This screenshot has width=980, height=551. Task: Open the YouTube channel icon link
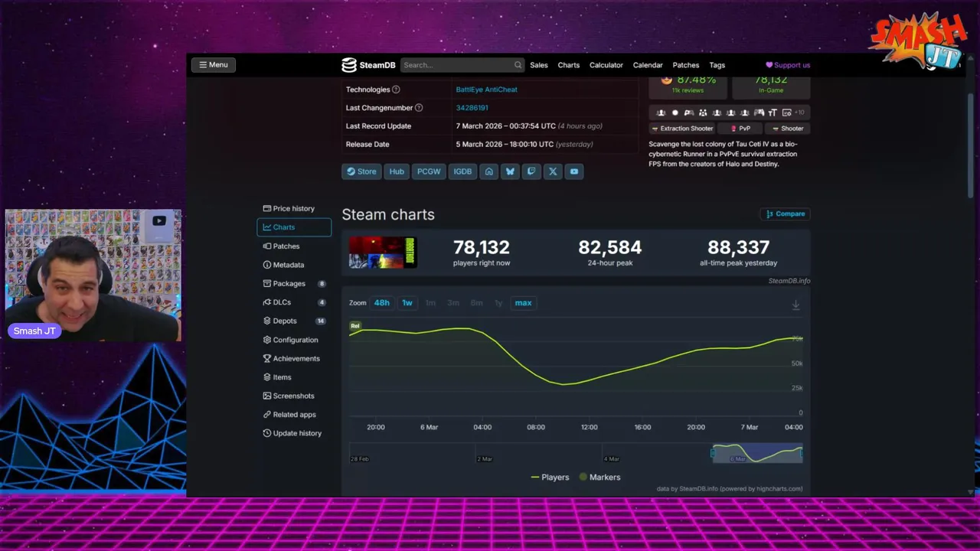(574, 171)
